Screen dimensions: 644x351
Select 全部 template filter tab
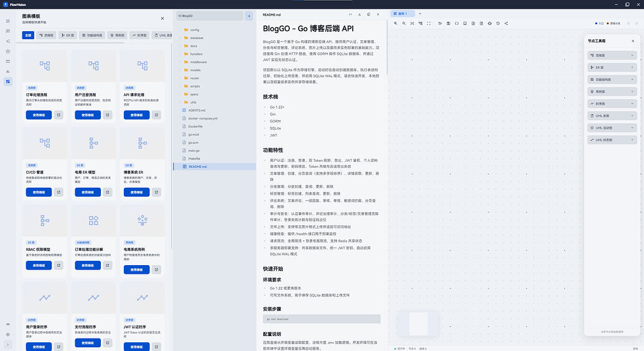point(28,35)
